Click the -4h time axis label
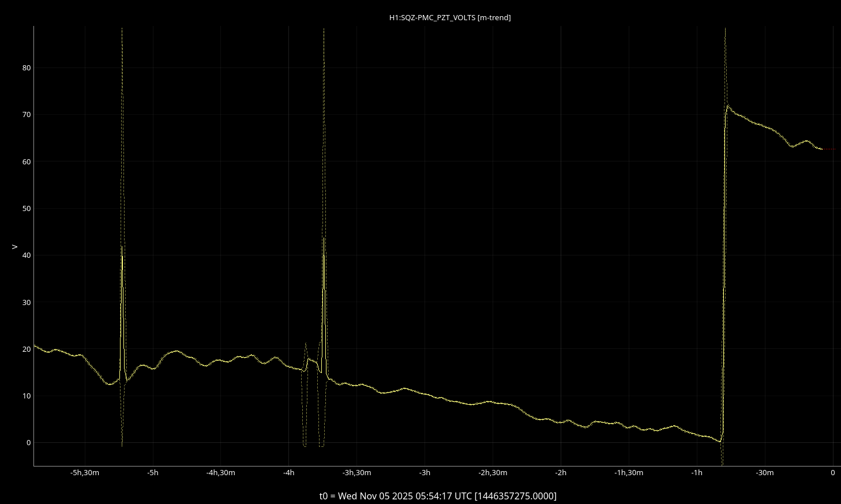This screenshot has height=504, width=841. click(x=288, y=473)
